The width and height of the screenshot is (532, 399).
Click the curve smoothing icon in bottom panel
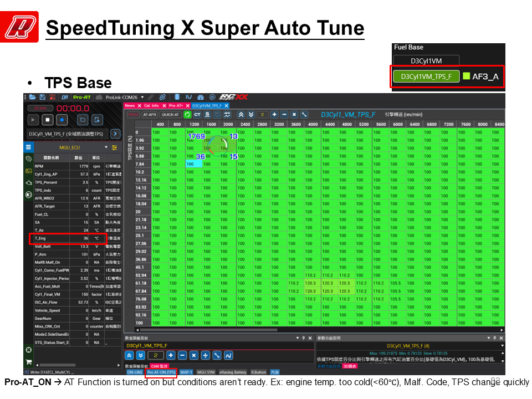(228, 355)
